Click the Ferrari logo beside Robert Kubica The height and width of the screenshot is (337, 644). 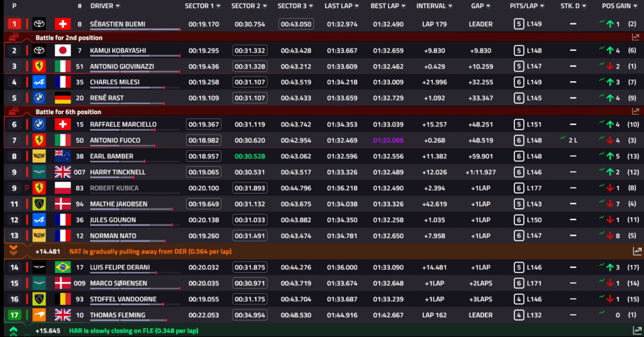[39, 188]
